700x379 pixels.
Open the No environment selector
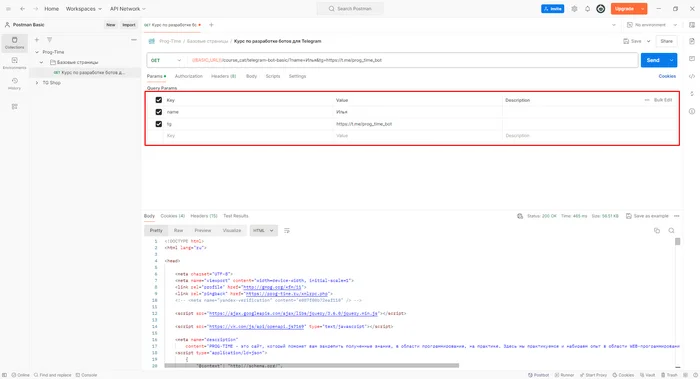coord(652,25)
